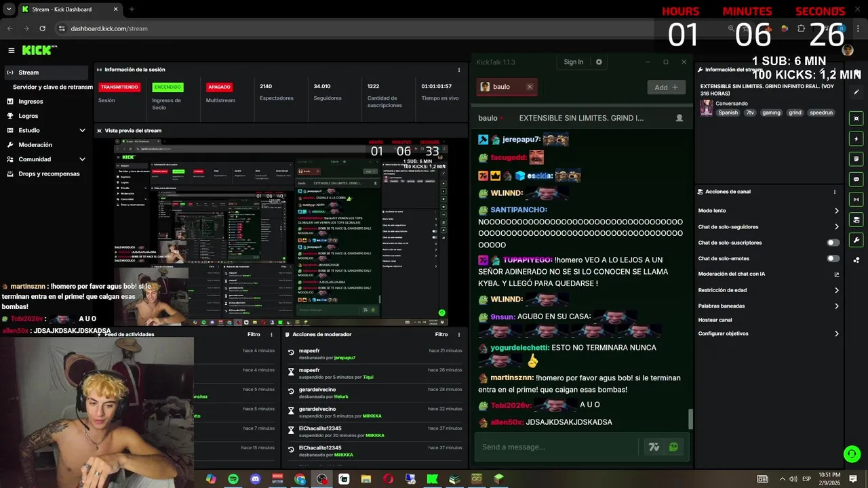Click timeout icon for mapeefr by Tiqui

click(291, 371)
